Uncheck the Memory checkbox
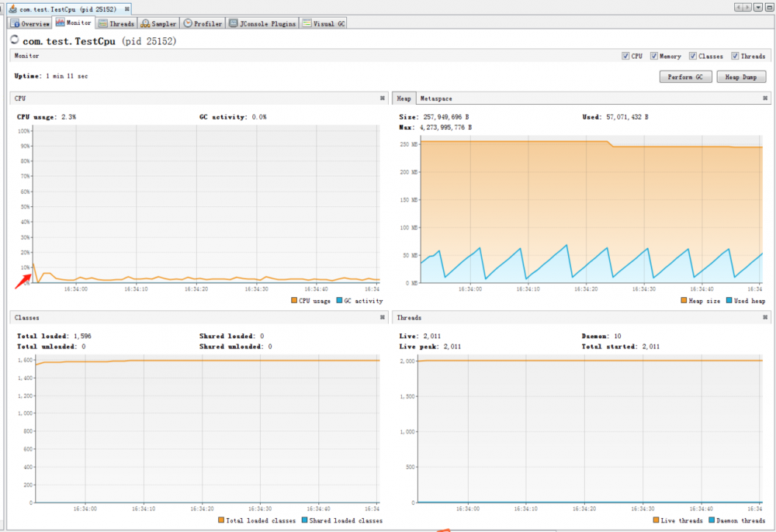This screenshot has width=776, height=532. tap(653, 56)
